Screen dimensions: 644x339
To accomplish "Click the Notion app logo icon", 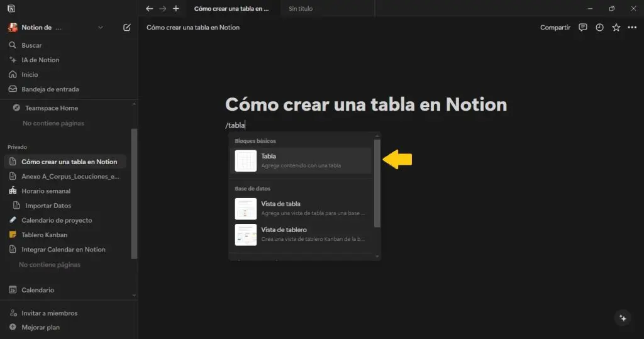I will (x=11, y=8).
